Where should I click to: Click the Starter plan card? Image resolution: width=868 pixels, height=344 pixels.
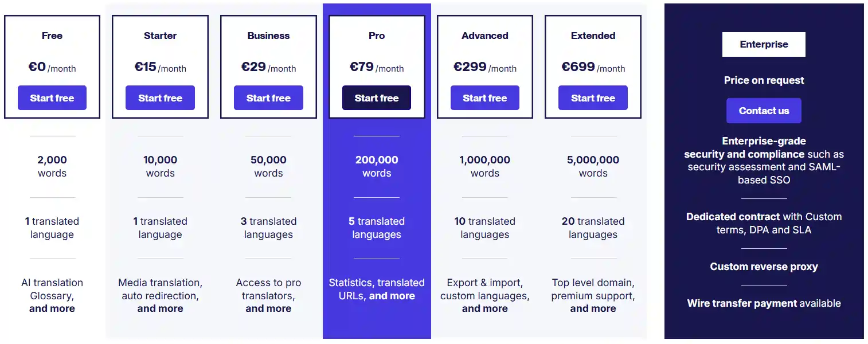click(160, 67)
